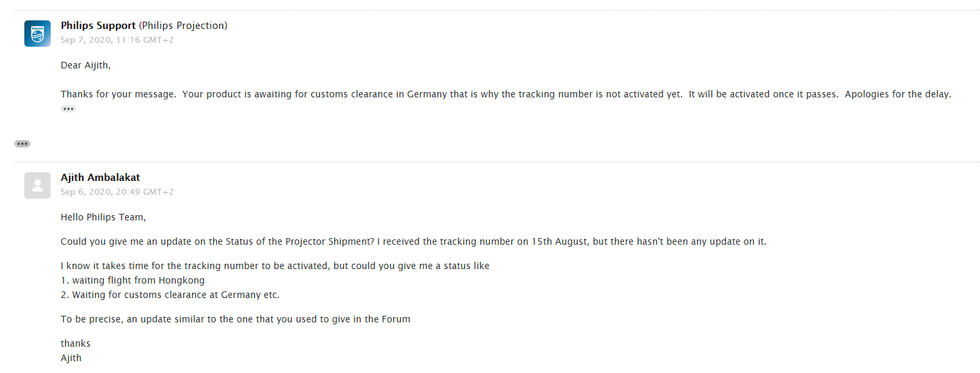This screenshot has width=980, height=373.
Task: Click the 'I know it takes time' line
Action: pos(275,266)
